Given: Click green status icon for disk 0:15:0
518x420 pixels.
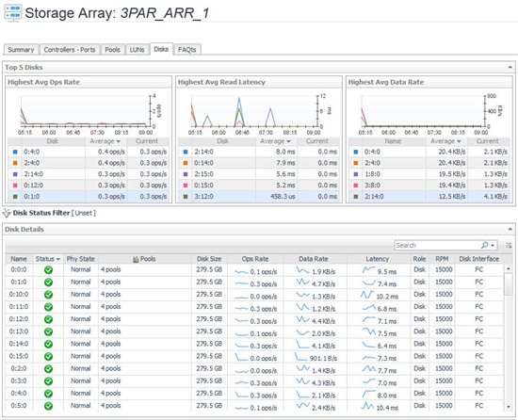Looking at the screenshot, I should [x=49, y=357].
